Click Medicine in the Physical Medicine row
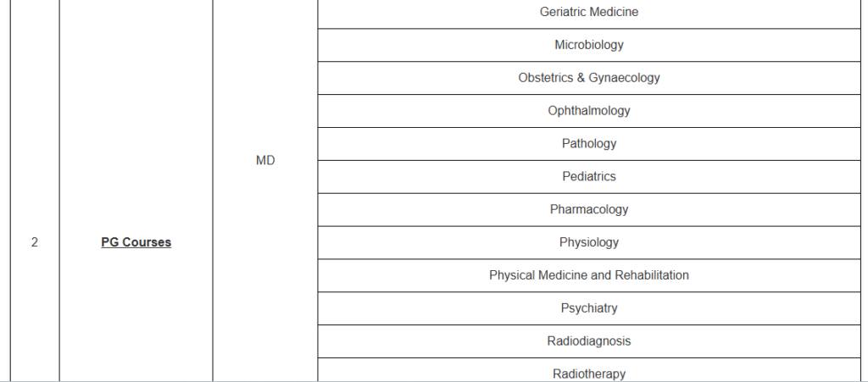Viewport: 868px width, 382px height. click(x=561, y=275)
